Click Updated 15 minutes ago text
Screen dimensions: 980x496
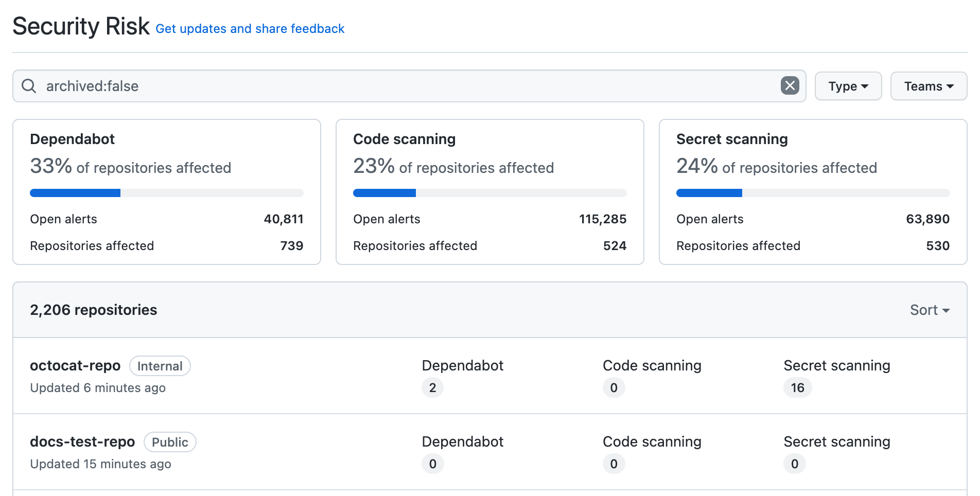(101, 464)
